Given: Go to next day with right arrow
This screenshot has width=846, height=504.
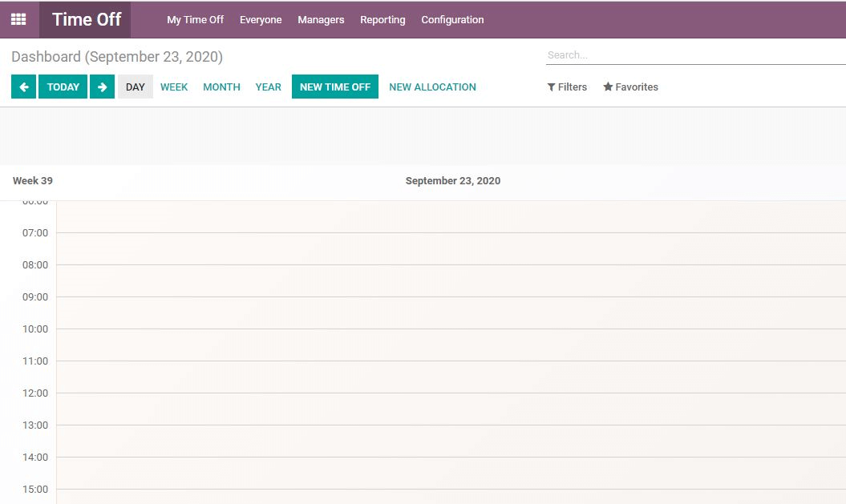Looking at the screenshot, I should point(102,87).
